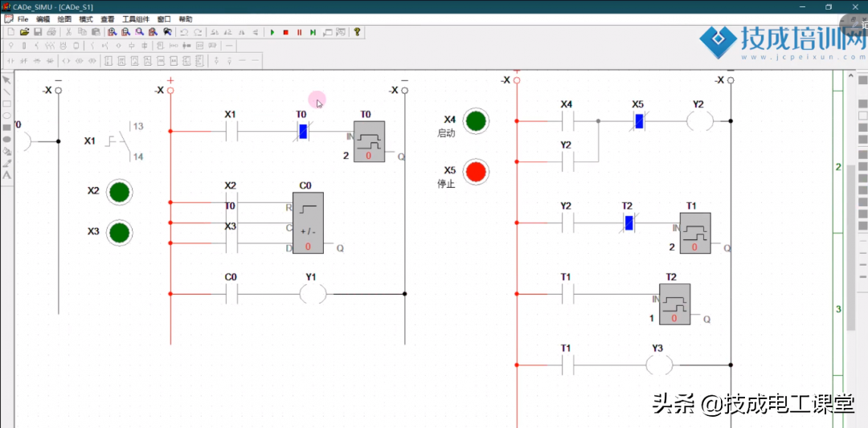868x428 pixels.
Task: Open help via yellow question mark icon
Action: [357, 32]
